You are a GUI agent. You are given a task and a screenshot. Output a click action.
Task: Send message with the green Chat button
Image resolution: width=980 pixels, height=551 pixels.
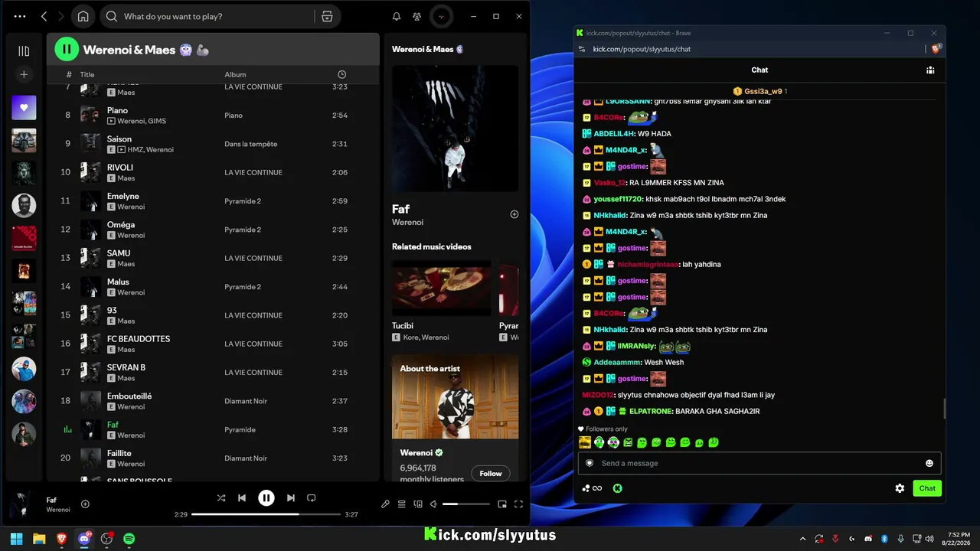(x=927, y=488)
